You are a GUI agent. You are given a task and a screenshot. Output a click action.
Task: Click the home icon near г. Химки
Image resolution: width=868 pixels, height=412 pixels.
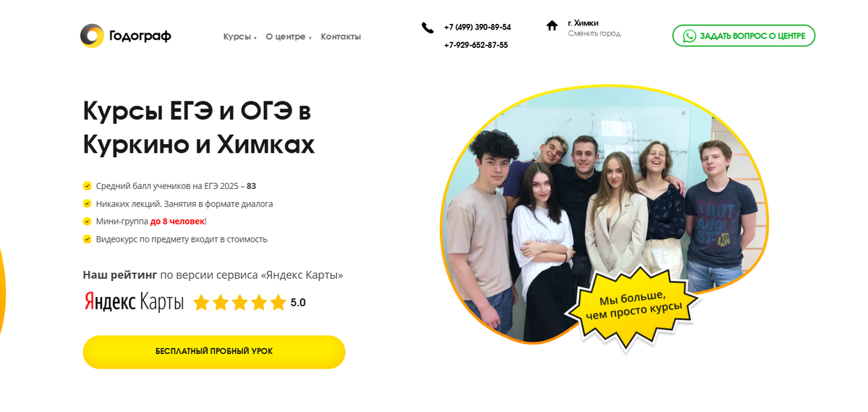552,25
